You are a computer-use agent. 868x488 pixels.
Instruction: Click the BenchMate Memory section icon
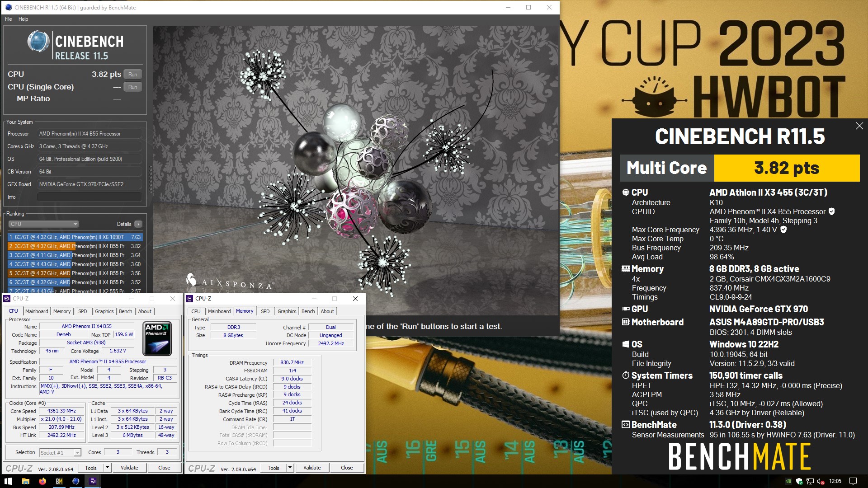click(626, 269)
